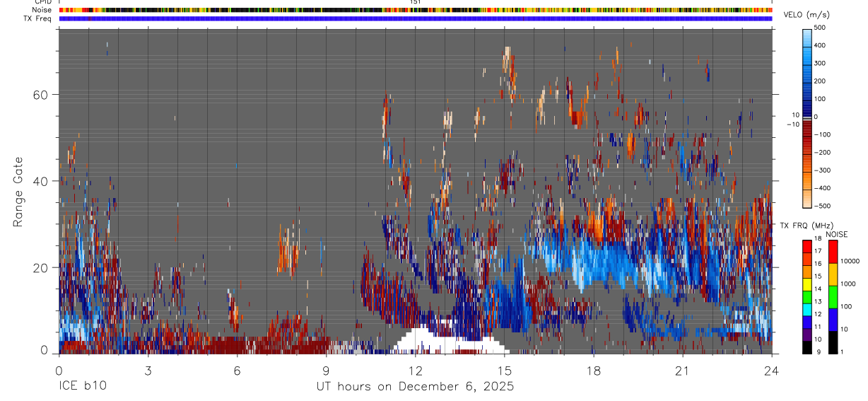Click the 'TX Freq' row label at top left
This screenshot has width=868, height=401.
pyautogui.click(x=38, y=18)
